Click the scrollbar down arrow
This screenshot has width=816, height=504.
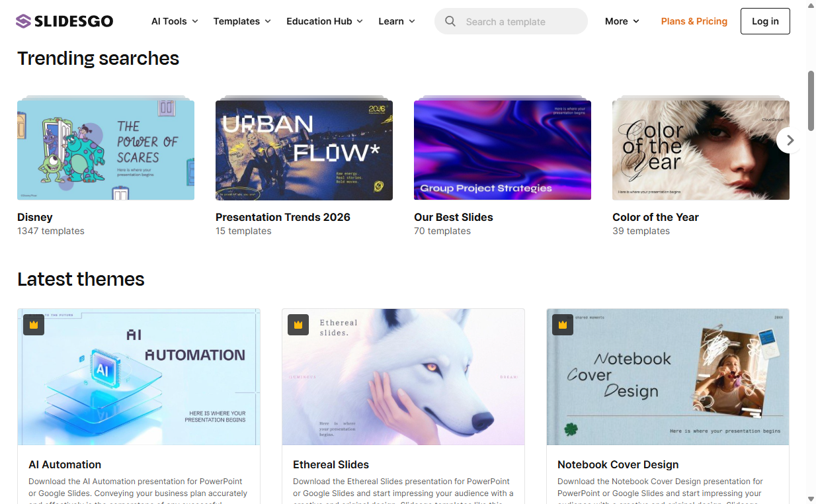[811, 499]
